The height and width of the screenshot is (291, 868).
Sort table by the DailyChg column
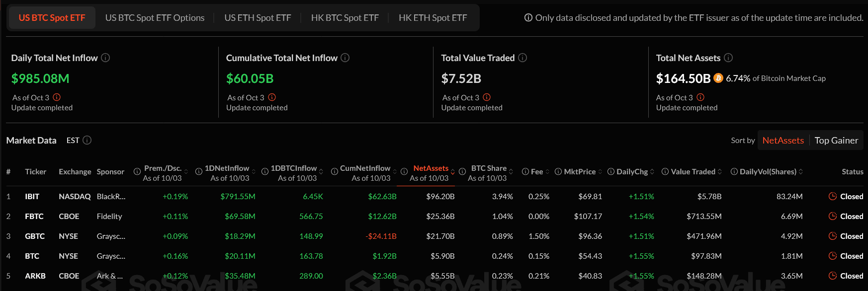(632, 172)
